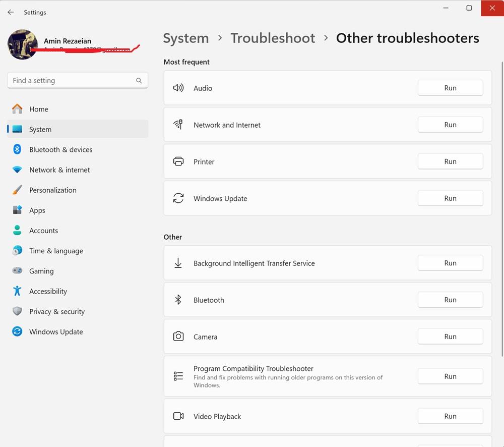Click the Privacy & security shield icon
This screenshot has width=504, height=447.
coord(17,311)
